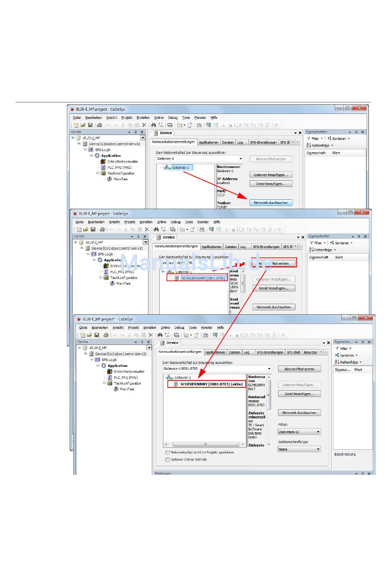Click 'Gateway hinzufügen...' button in topmost window
The image size is (392, 569).
point(271,175)
